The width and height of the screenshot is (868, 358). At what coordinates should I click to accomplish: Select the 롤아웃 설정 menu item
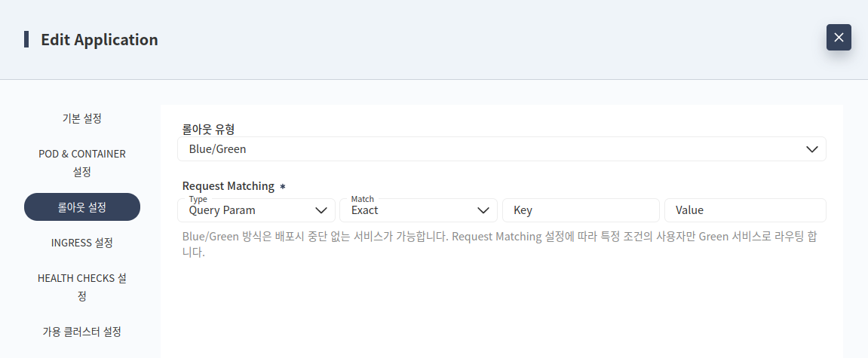tap(82, 207)
